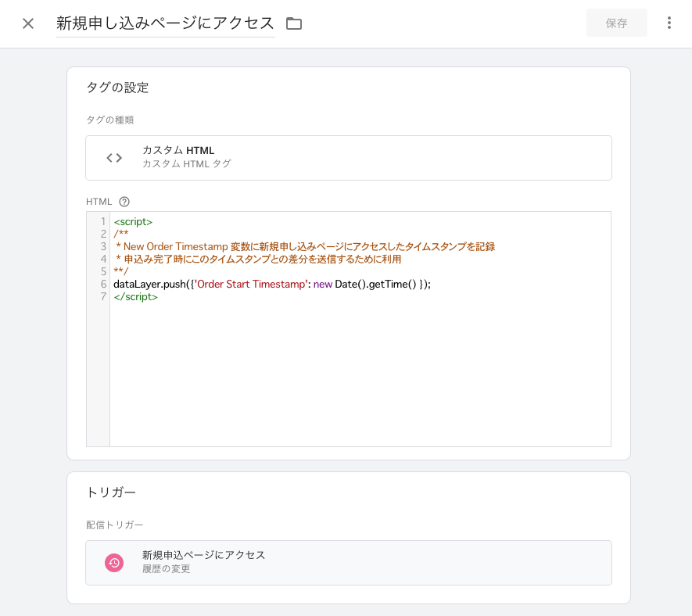This screenshot has height=616, width=692.
Task: Edit the tag name 新規申し込みページにアクセス
Action: point(165,23)
